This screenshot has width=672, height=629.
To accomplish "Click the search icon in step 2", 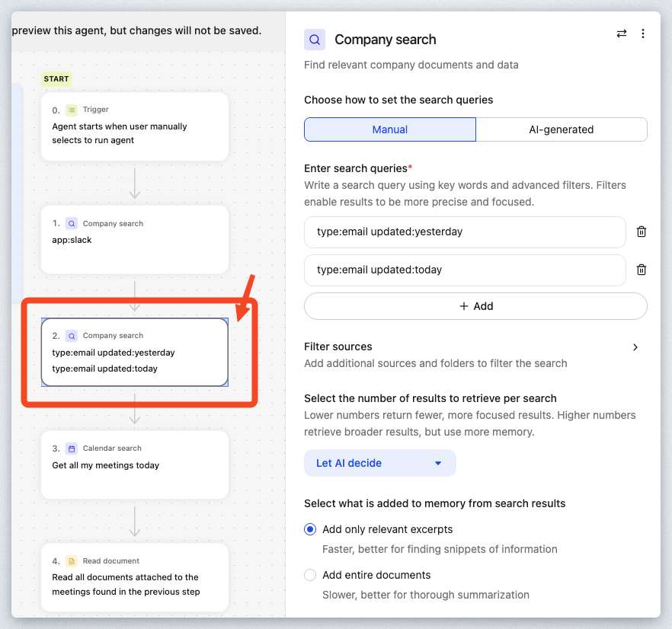I will [x=72, y=336].
